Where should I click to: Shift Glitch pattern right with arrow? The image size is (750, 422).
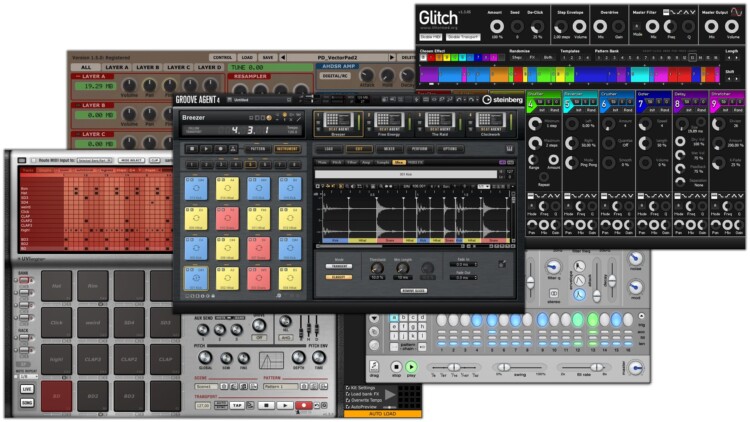(x=736, y=78)
